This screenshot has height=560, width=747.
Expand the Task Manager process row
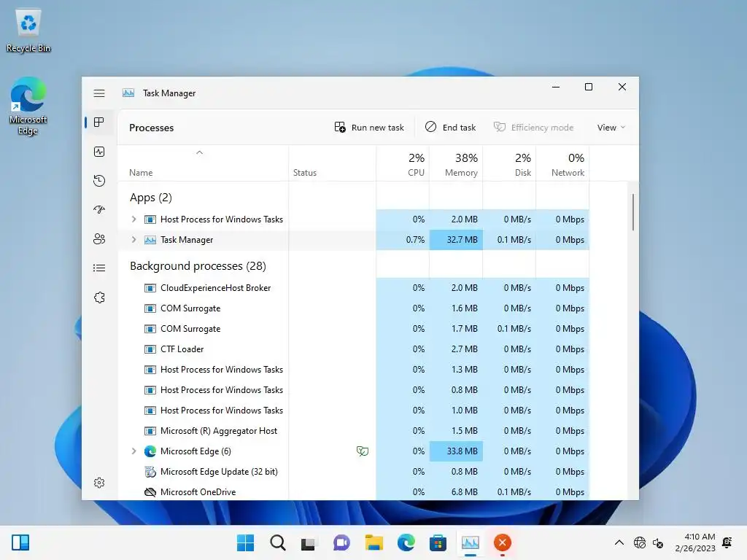(x=134, y=239)
